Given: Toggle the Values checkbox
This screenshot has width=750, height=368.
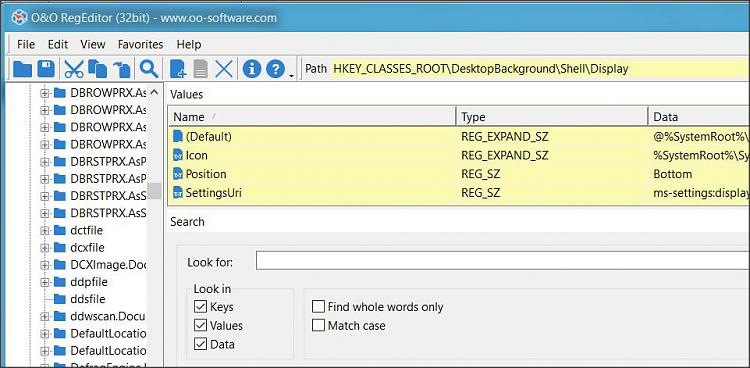Looking at the screenshot, I should tap(200, 325).
